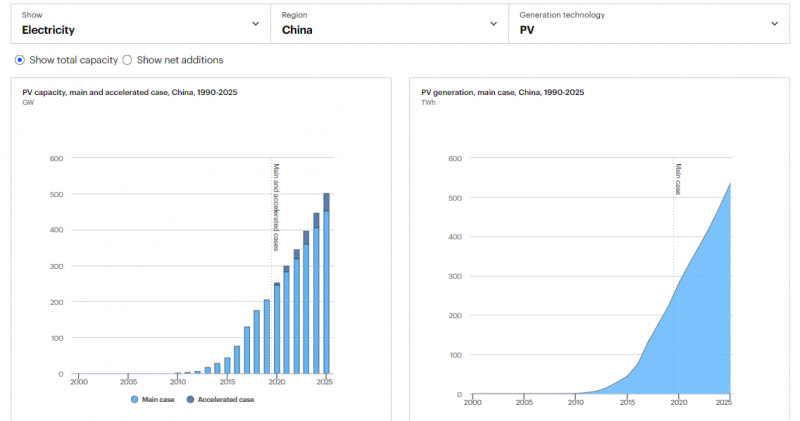Click the dark blue Accelerated case legend dot
800x421 pixels.
pos(190,399)
